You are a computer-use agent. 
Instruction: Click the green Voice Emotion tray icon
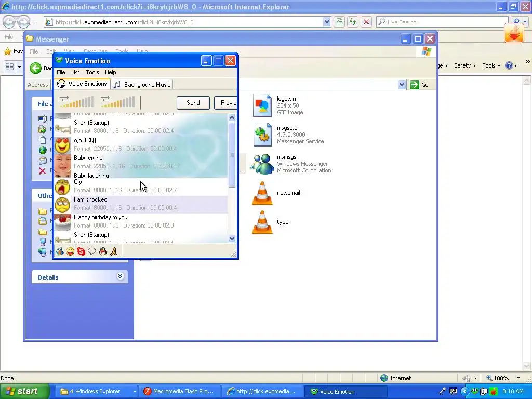tap(474, 391)
